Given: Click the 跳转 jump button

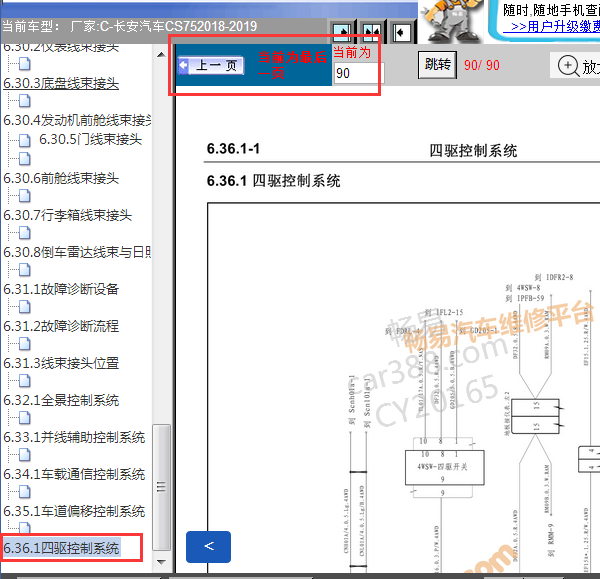Looking at the screenshot, I should (437, 65).
